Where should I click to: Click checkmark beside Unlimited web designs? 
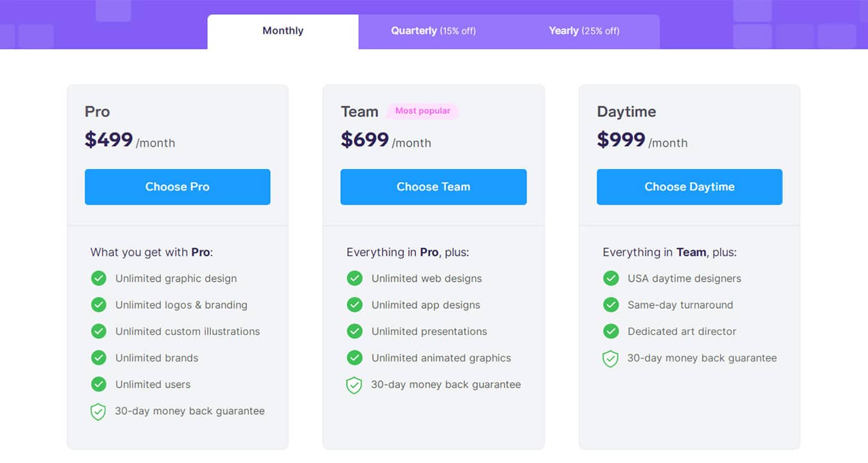[354, 278]
